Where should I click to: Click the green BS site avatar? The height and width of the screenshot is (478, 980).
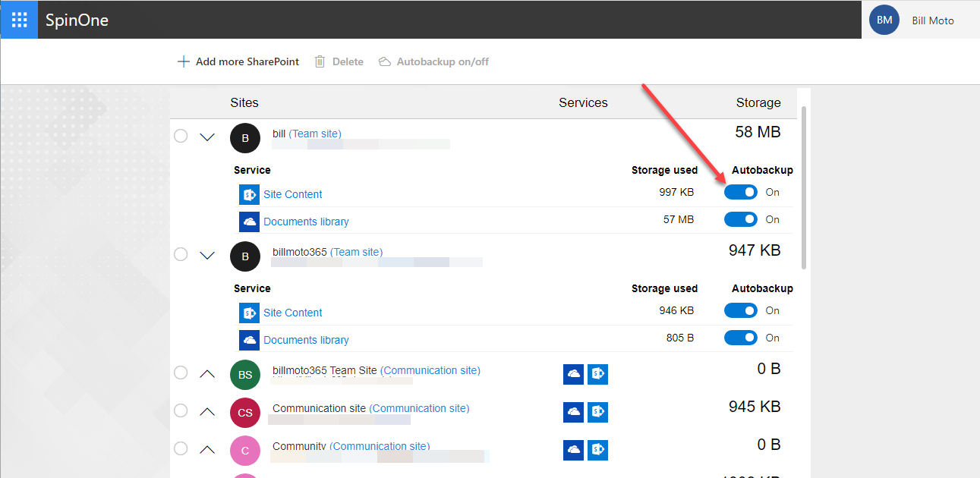245,375
